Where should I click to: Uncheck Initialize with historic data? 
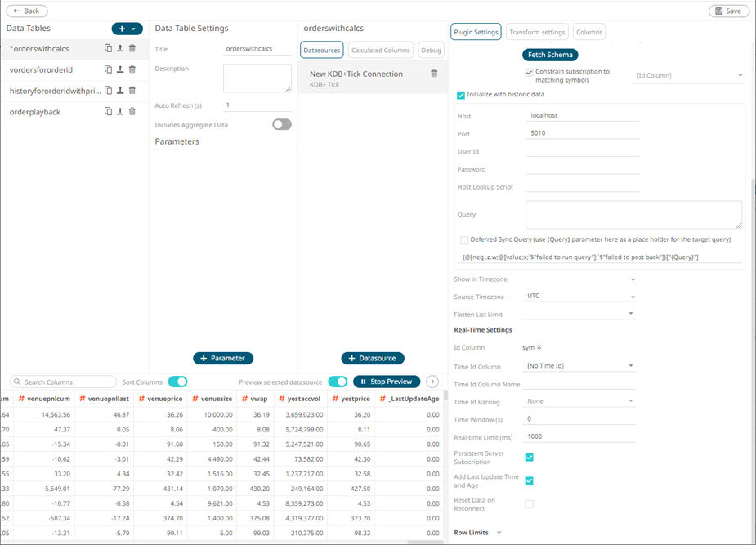460,95
